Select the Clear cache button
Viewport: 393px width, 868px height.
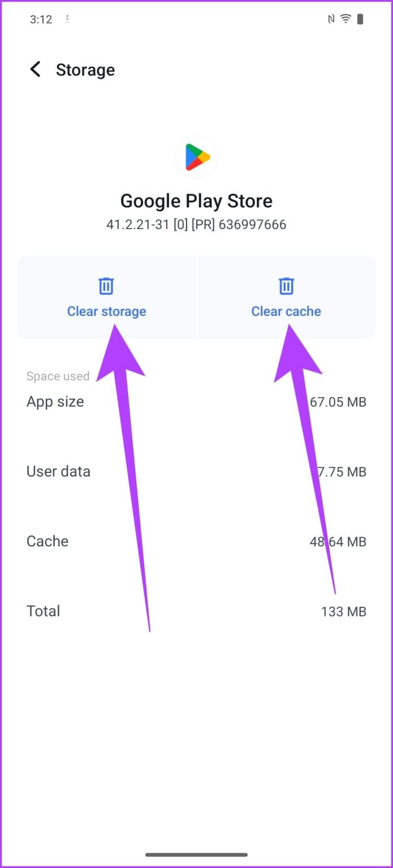click(286, 311)
